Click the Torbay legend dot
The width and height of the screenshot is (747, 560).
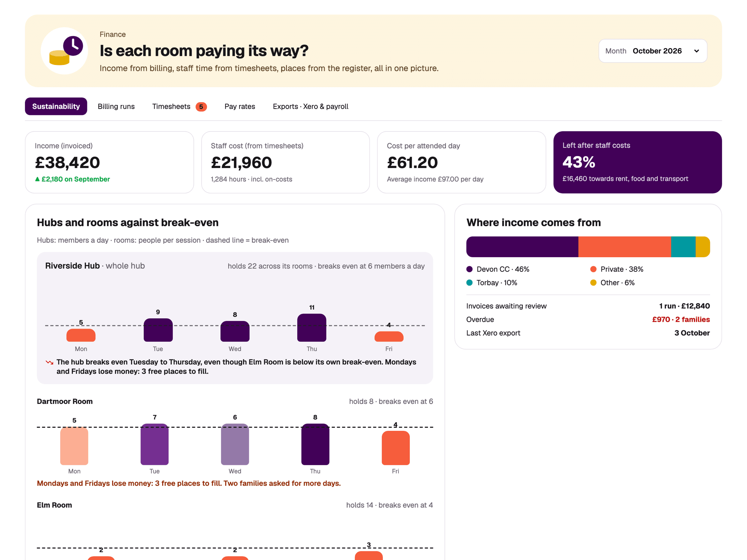pyautogui.click(x=469, y=283)
